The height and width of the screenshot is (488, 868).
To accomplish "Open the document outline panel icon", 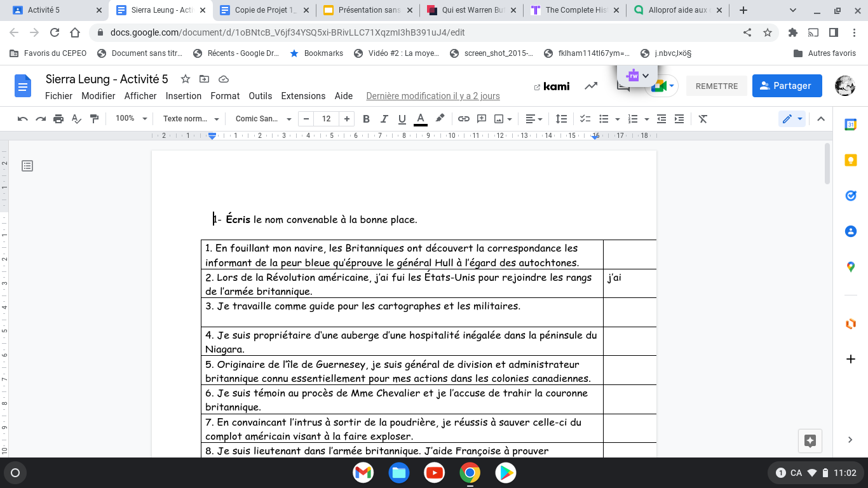I will click(27, 166).
